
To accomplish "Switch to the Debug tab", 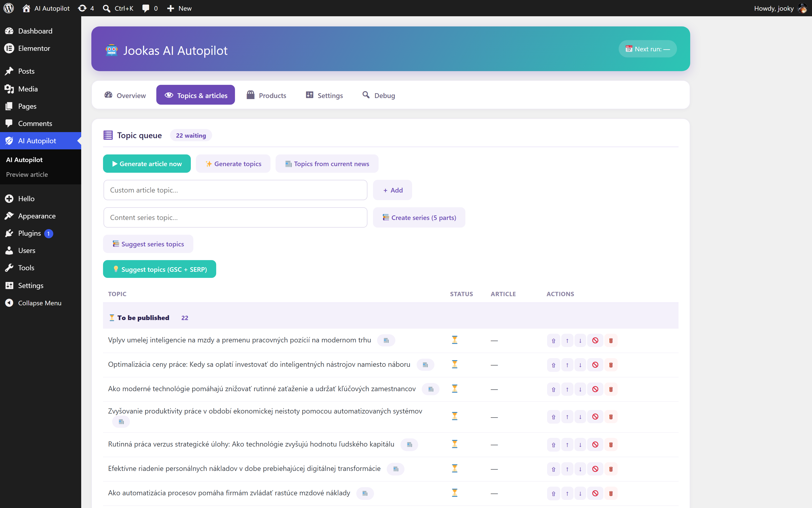I will pos(379,95).
